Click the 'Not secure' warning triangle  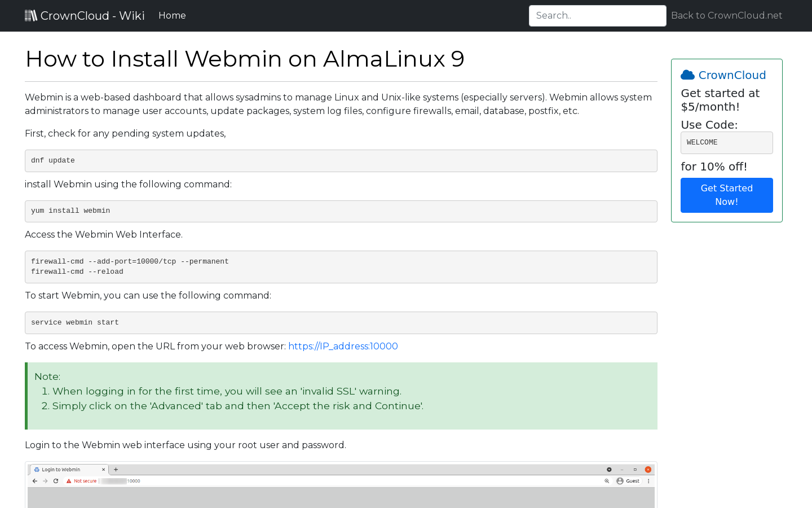[x=68, y=480]
